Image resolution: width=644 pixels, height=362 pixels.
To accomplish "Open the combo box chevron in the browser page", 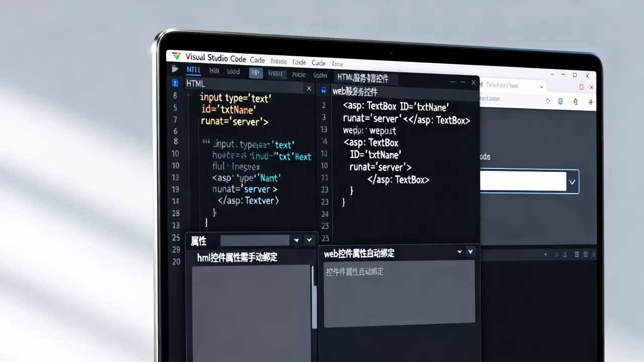I will [x=572, y=182].
